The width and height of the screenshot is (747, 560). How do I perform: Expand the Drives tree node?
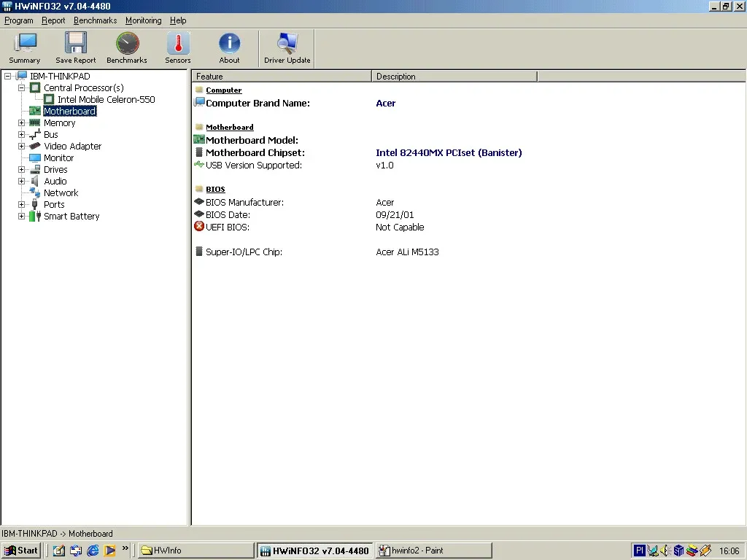click(x=21, y=169)
